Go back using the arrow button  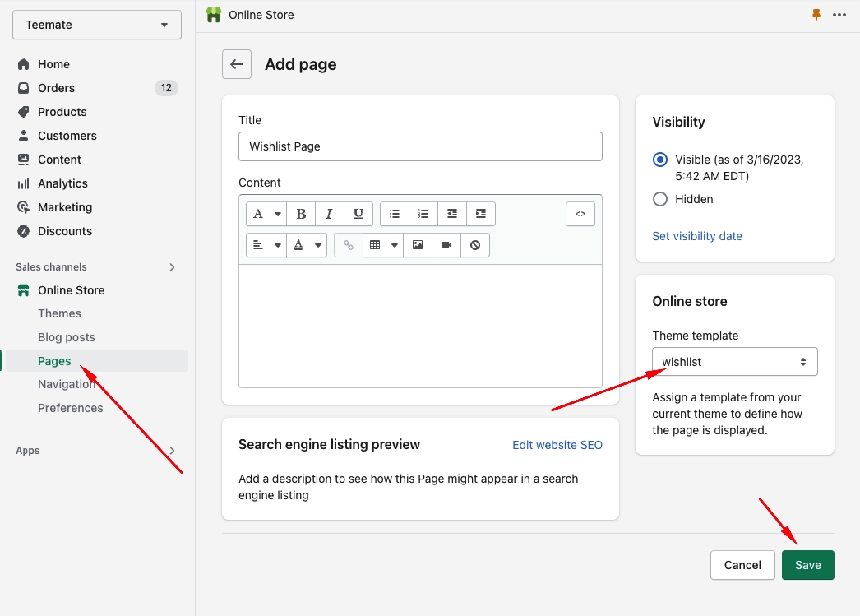pos(237,64)
